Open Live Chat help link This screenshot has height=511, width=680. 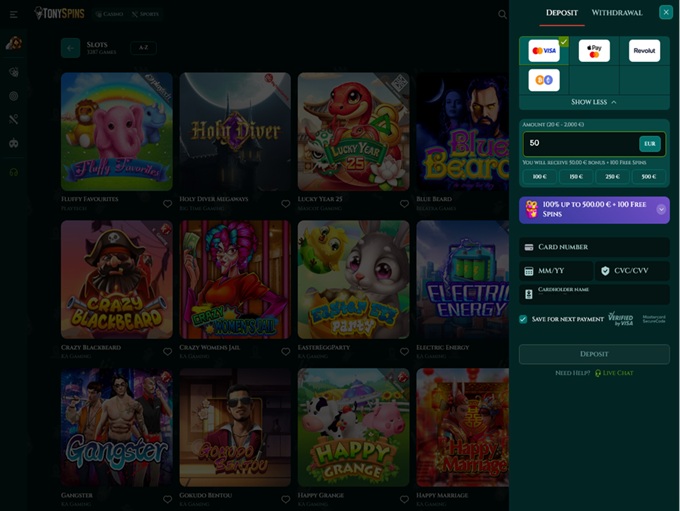tap(613, 373)
